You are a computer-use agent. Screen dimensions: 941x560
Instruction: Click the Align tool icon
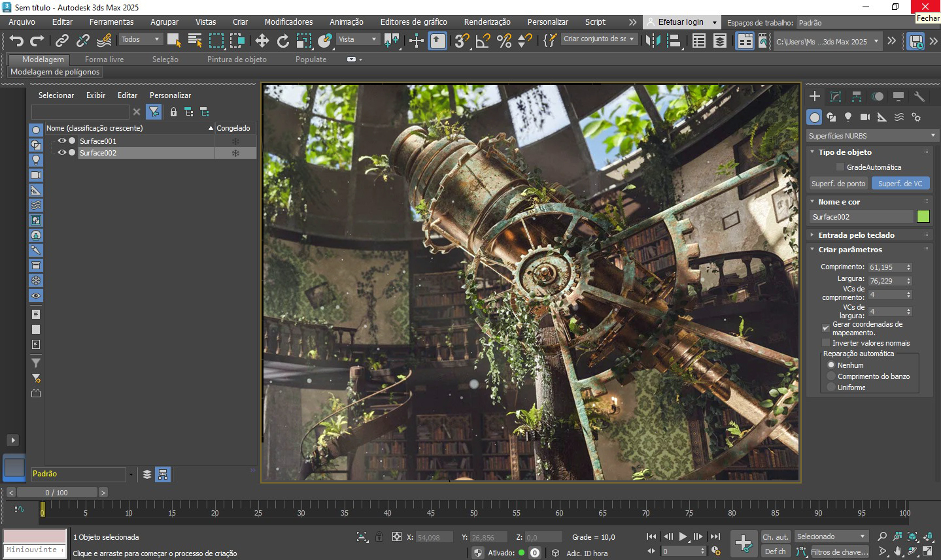(x=674, y=41)
